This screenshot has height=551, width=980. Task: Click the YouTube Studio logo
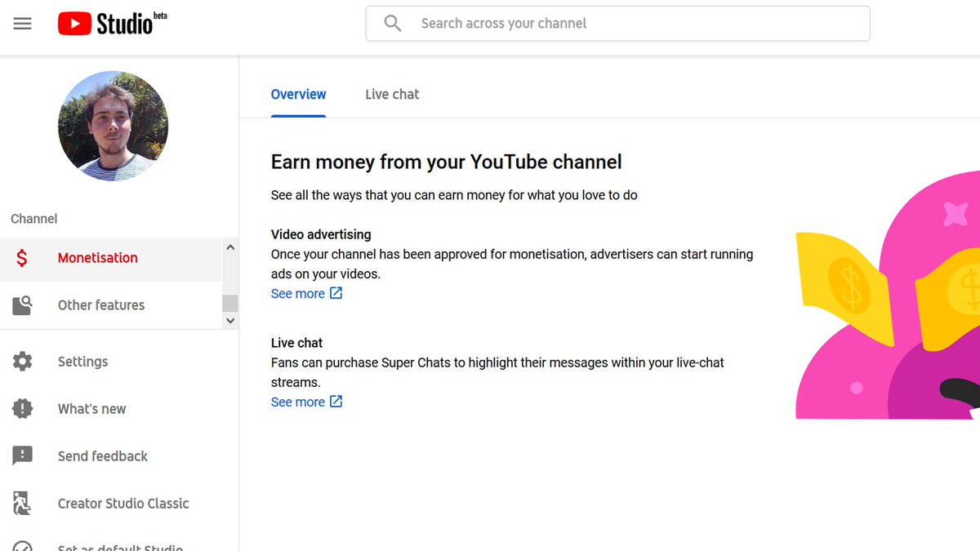112,24
